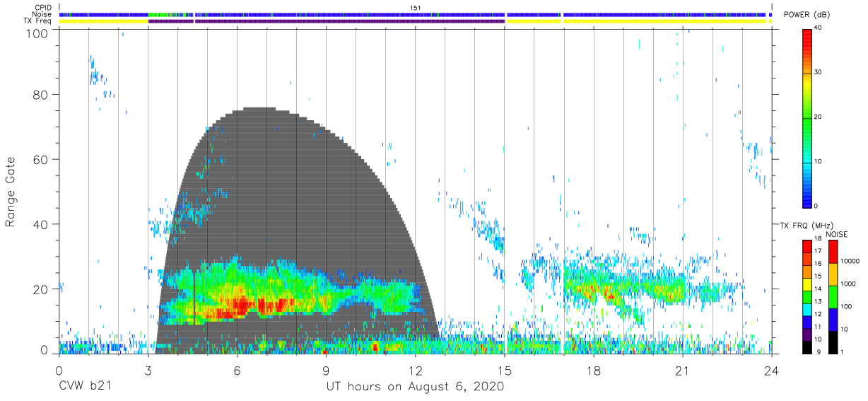Click the yellow segment of NOISE color bar
Image resolution: width=868 pixels, height=401 pixels.
click(x=832, y=274)
